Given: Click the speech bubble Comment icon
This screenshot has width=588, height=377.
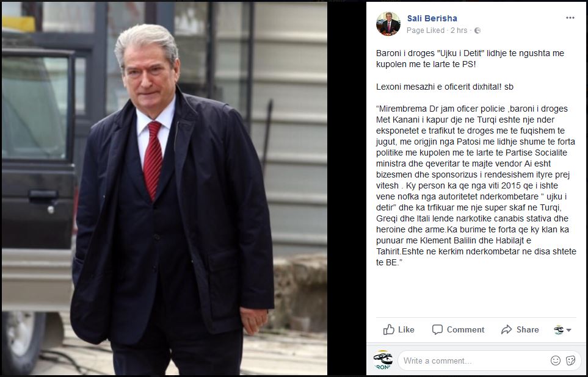Looking at the screenshot, I should (x=437, y=329).
